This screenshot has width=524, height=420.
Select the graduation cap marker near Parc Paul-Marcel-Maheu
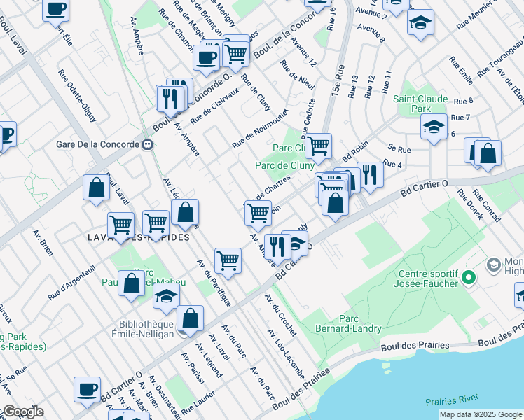pyautogui.click(x=166, y=299)
